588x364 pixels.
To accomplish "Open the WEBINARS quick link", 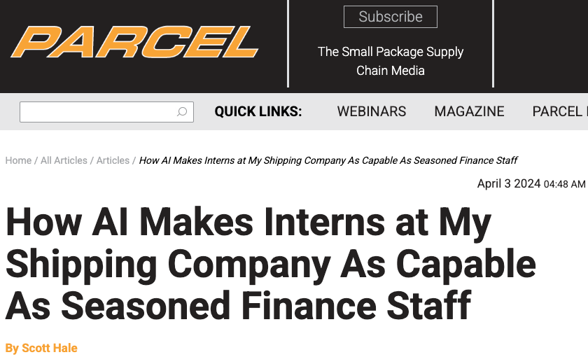I will (x=371, y=111).
